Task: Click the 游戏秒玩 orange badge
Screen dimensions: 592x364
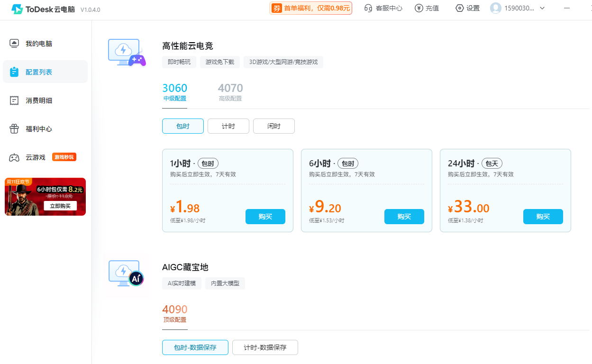Action: [x=64, y=157]
